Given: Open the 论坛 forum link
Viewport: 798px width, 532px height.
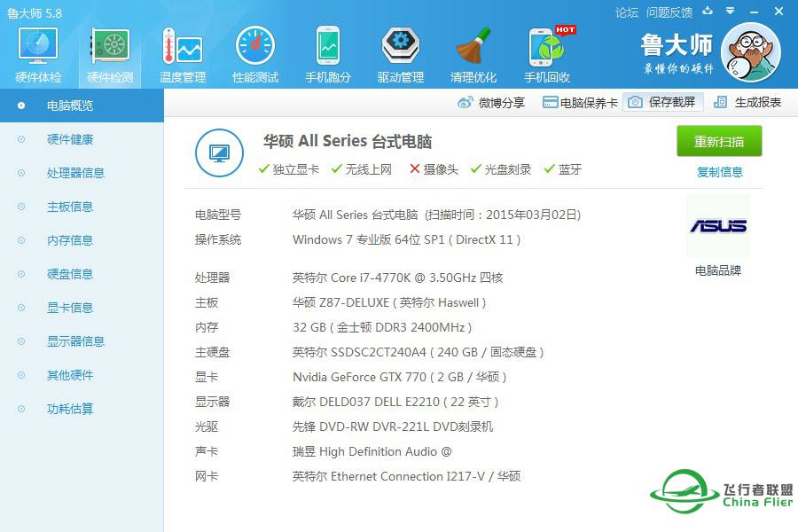Looking at the screenshot, I should [627, 12].
